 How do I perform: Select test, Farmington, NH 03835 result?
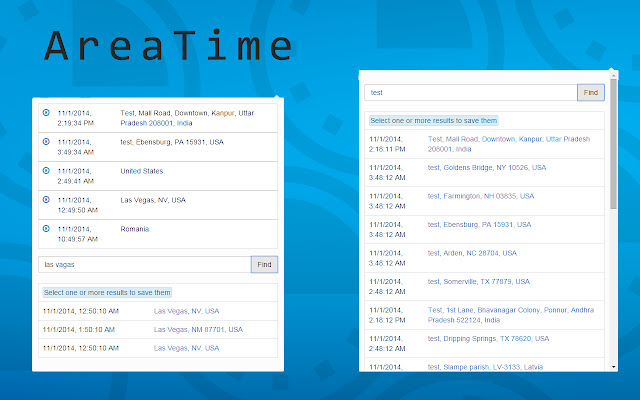pyautogui.click(x=481, y=196)
